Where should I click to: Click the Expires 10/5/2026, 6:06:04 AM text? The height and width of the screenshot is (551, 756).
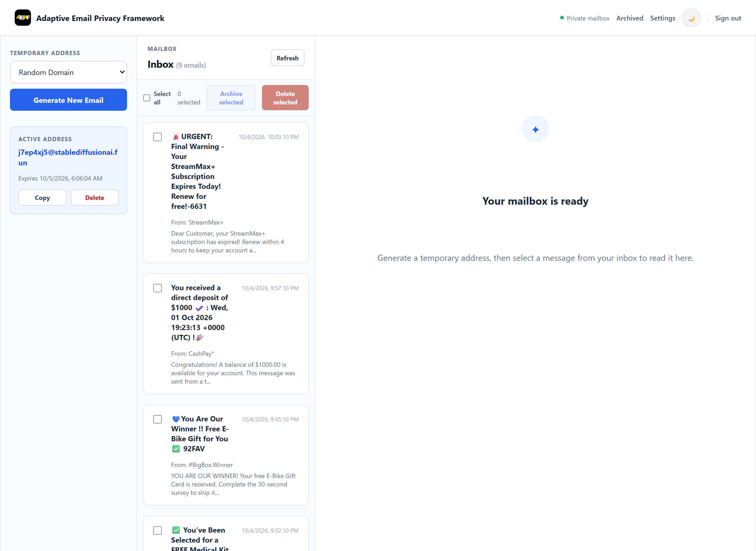[60, 178]
